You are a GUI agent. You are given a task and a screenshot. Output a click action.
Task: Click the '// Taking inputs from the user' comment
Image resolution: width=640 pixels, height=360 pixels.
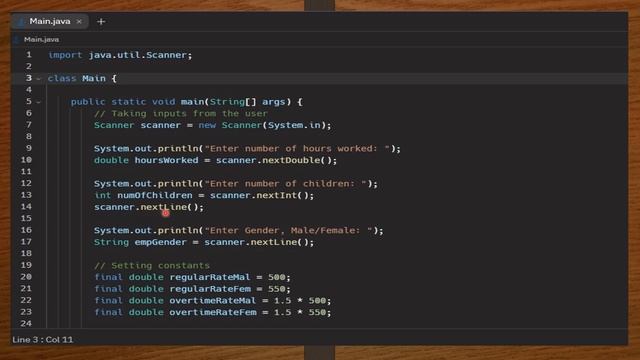coord(181,113)
